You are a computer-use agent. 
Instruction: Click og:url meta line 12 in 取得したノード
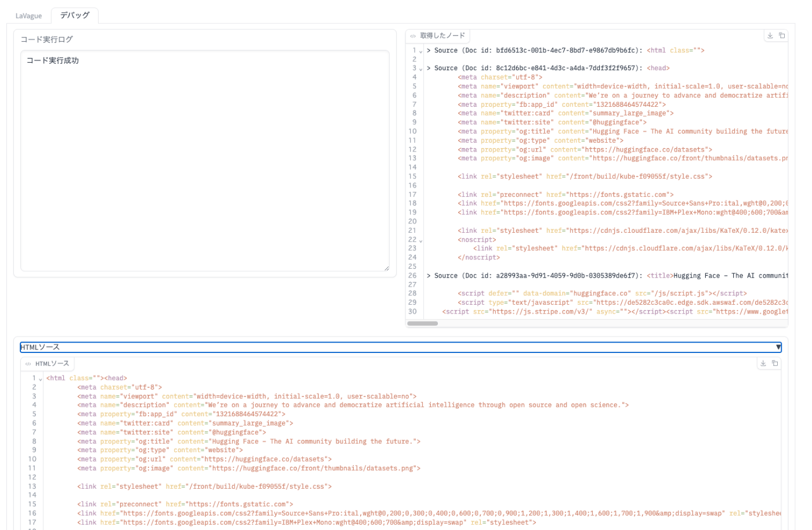(585, 150)
